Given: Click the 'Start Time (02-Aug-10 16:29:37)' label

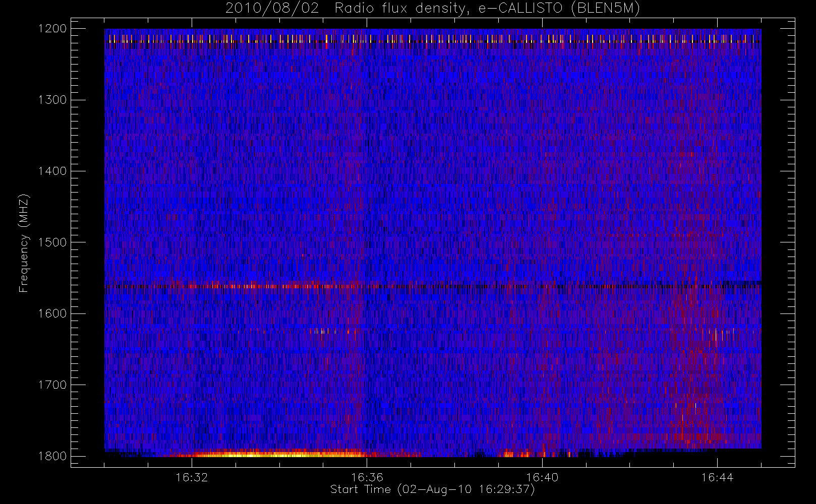Looking at the screenshot, I should [432, 489].
